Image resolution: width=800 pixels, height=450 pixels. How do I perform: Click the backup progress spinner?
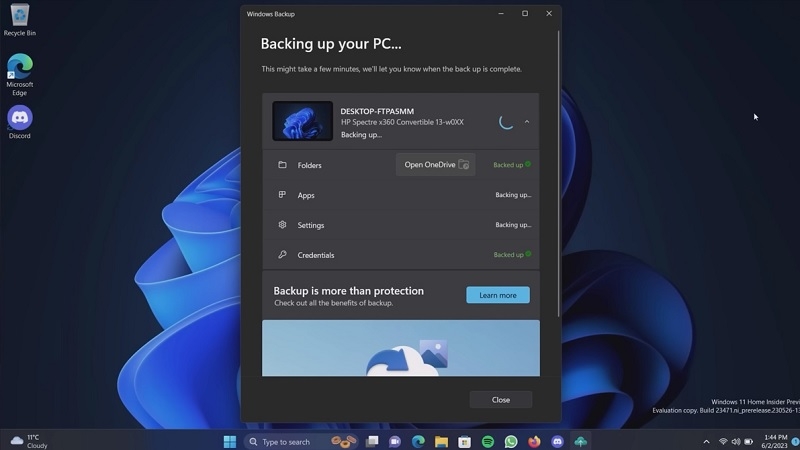click(x=506, y=122)
